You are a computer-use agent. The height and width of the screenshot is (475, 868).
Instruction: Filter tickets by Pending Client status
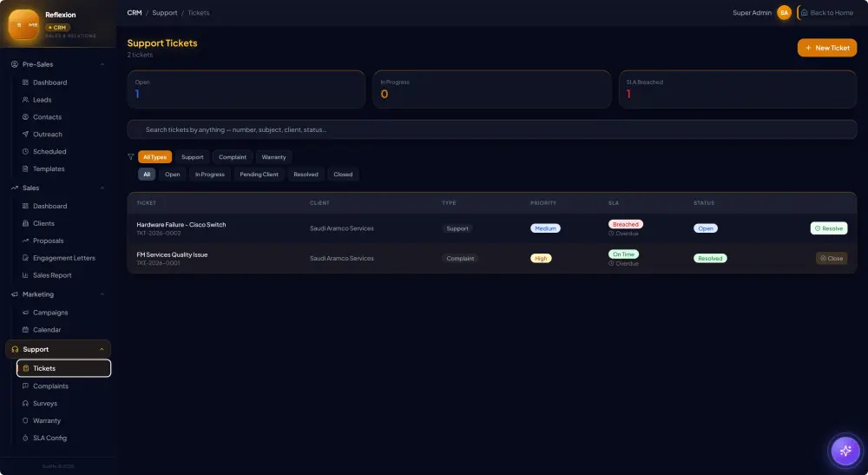[x=259, y=175]
